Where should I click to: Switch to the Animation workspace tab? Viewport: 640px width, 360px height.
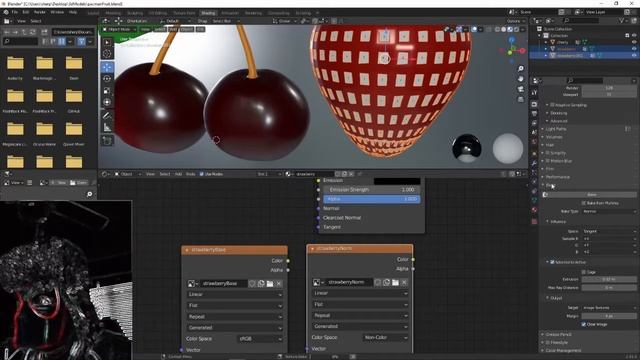[x=230, y=13]
